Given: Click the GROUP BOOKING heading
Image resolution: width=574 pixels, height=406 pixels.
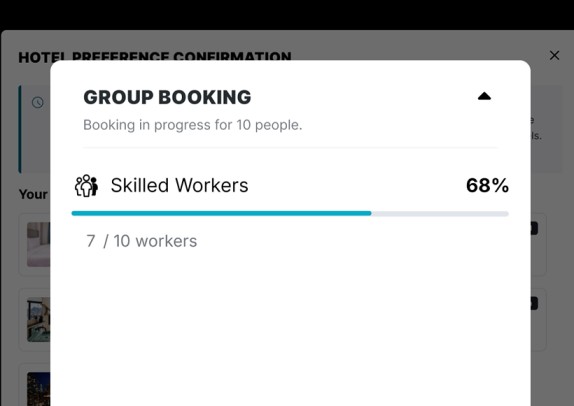Looking at the screenshot, I should tap(167, 97).
